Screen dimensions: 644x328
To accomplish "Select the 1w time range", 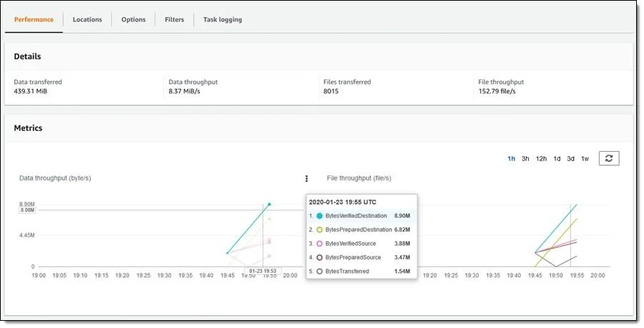I will coord(585,159).
